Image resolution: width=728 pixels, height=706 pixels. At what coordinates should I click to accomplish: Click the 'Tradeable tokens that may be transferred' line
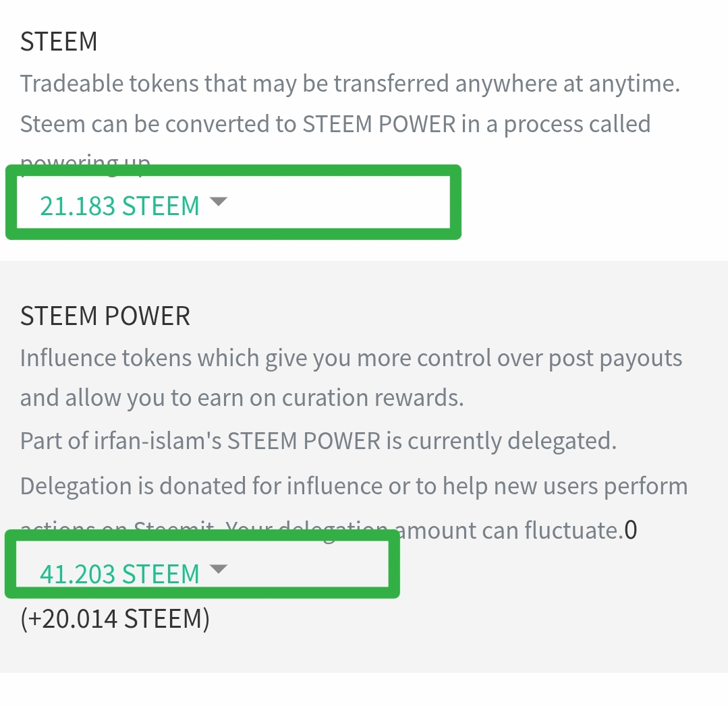[350, 84]
